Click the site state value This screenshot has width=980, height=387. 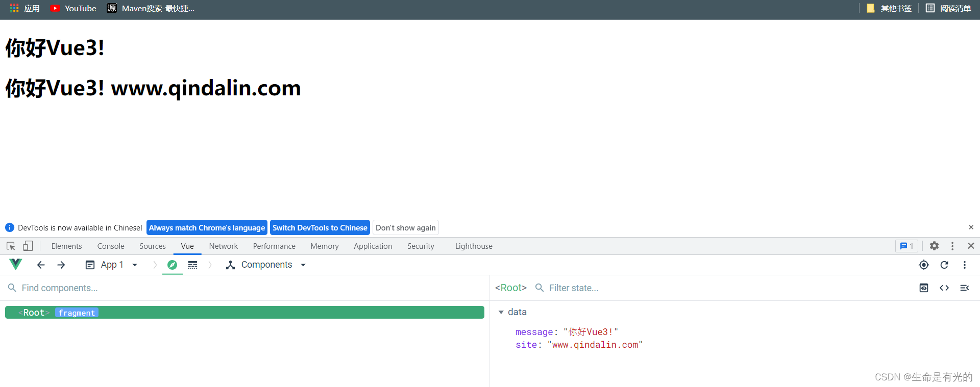click(595, 345)
